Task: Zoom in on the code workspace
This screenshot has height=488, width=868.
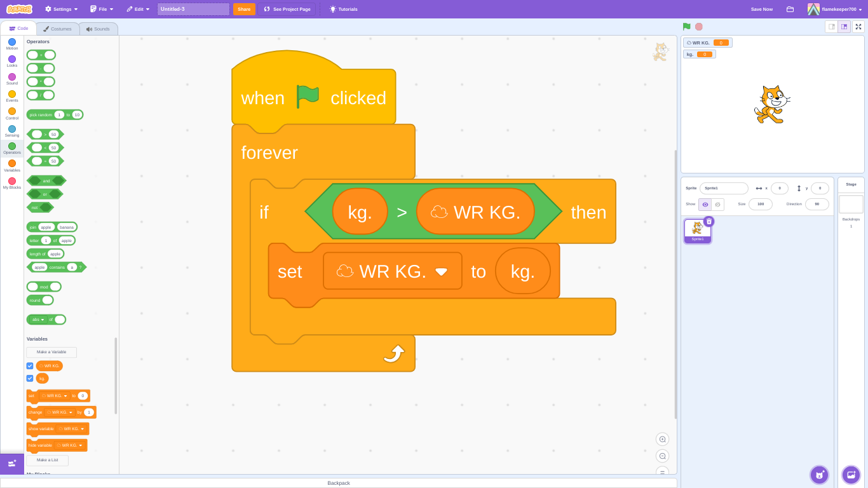Action: [663, 439]
